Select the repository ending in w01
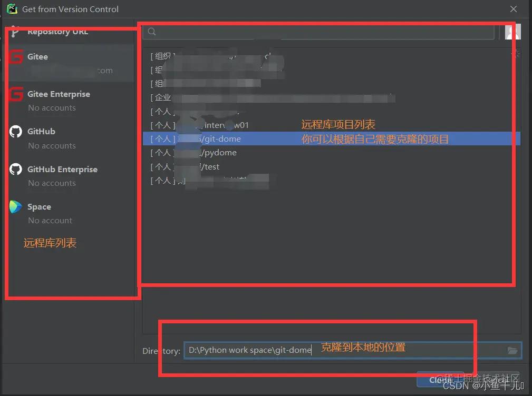 tap(332, 125)
